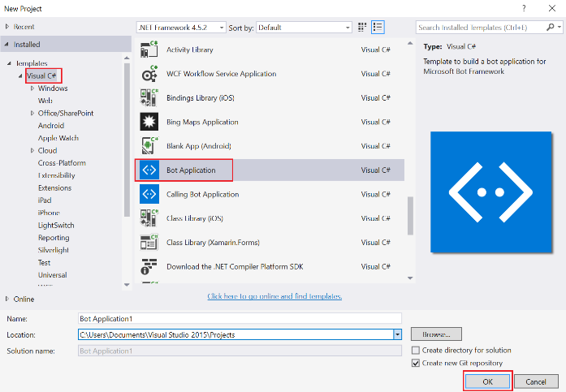Select the Android category
Screen dimensions: 566x392
51,126
